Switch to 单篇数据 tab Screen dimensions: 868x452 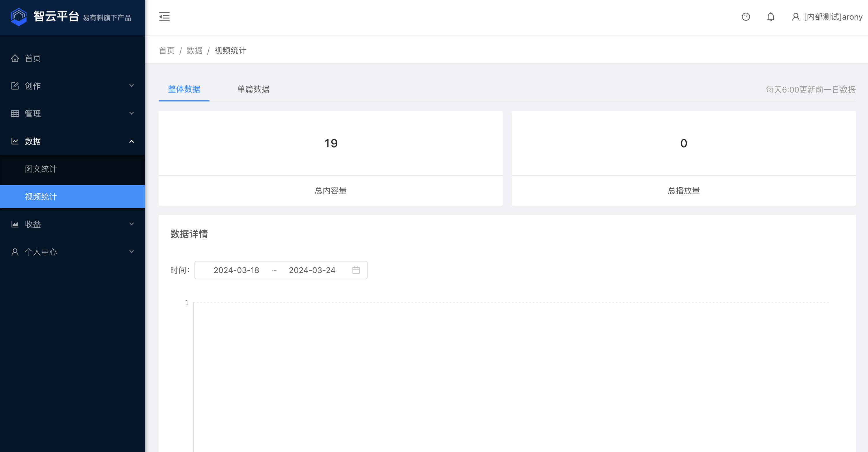point(253,89)
